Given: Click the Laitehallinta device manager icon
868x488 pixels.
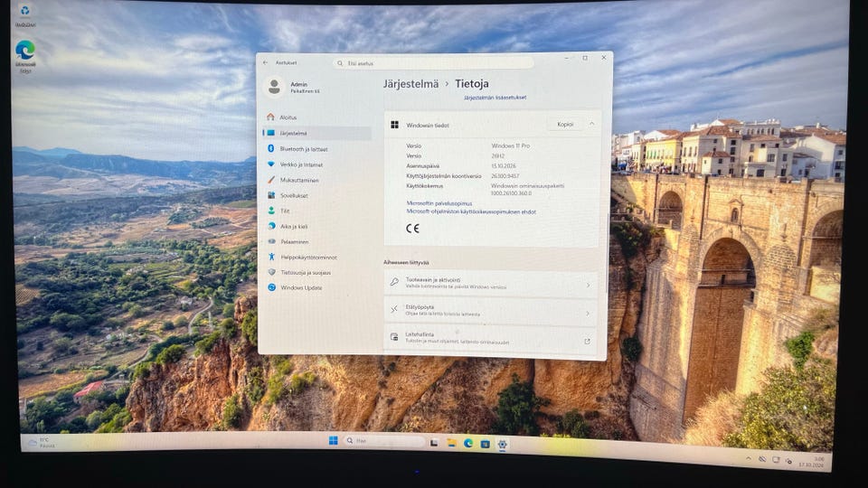Looking at the screenshot, I should click(x=394, y=337).
